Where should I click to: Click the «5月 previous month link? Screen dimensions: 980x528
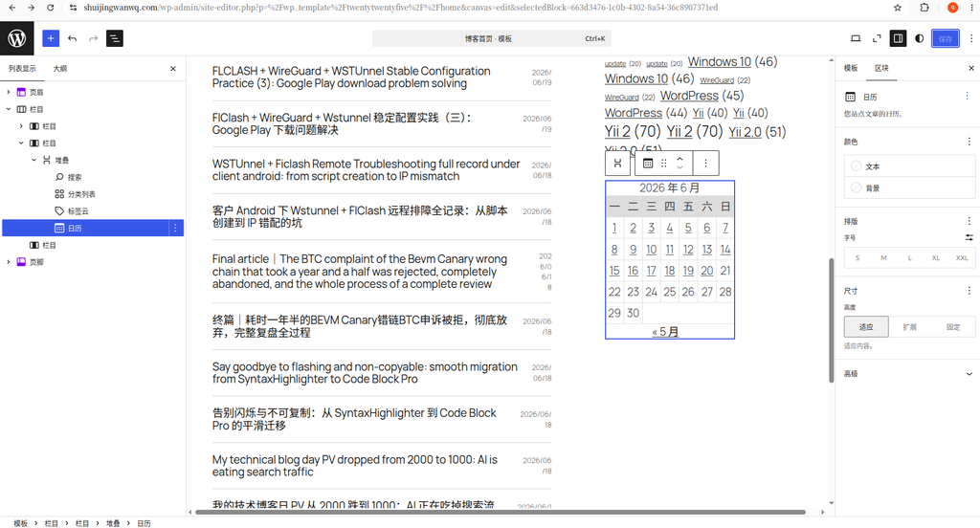coord(665,332)
